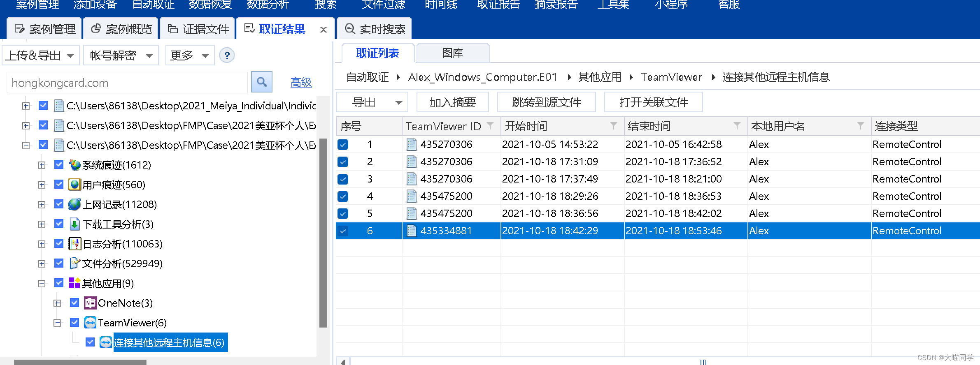Sort by the 连接类型 column header
Viewport: 980px width, 365px height.
point(925,126)
